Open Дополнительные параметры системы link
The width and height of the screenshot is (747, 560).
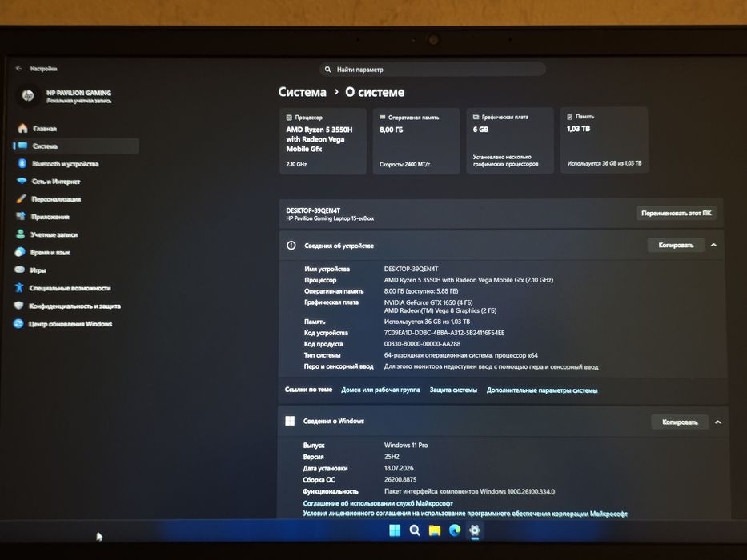tap(542, 390)
